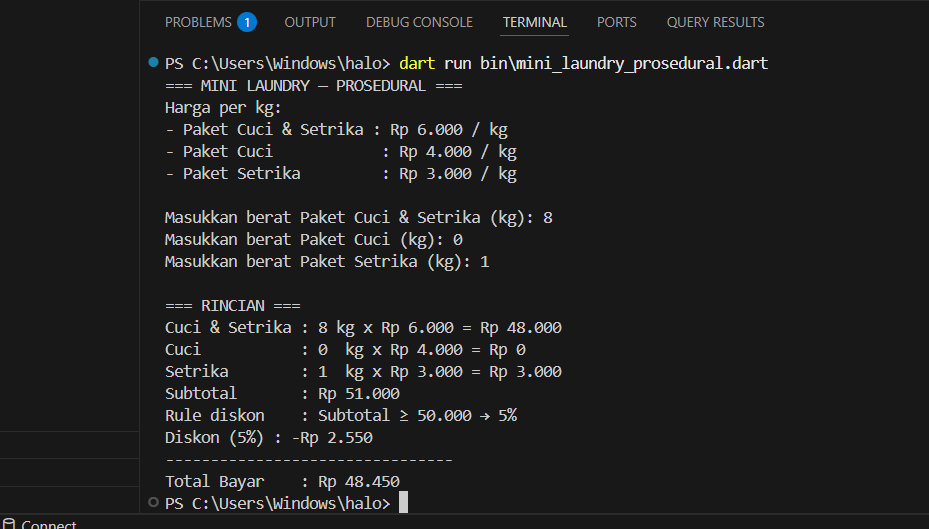Viewport: 929px width, 529px height.
Task: Click the Connect label in the status bar
Action: [49, 524]
